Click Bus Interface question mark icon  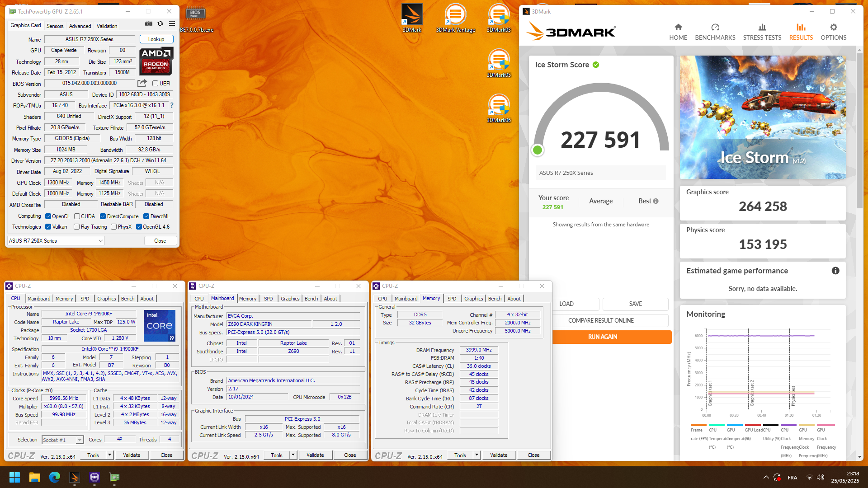(x=172, y=105)
